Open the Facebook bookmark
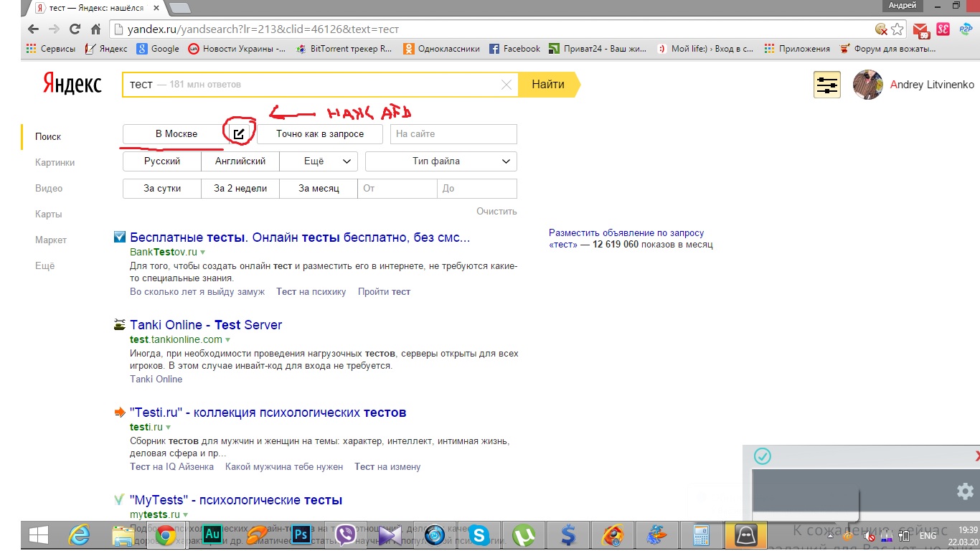This screenshot has width=980, height=551. (x=514, y=49)
